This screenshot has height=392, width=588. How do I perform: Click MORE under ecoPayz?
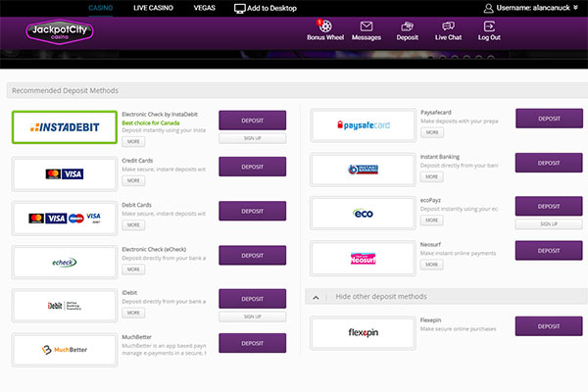(432, 220)
